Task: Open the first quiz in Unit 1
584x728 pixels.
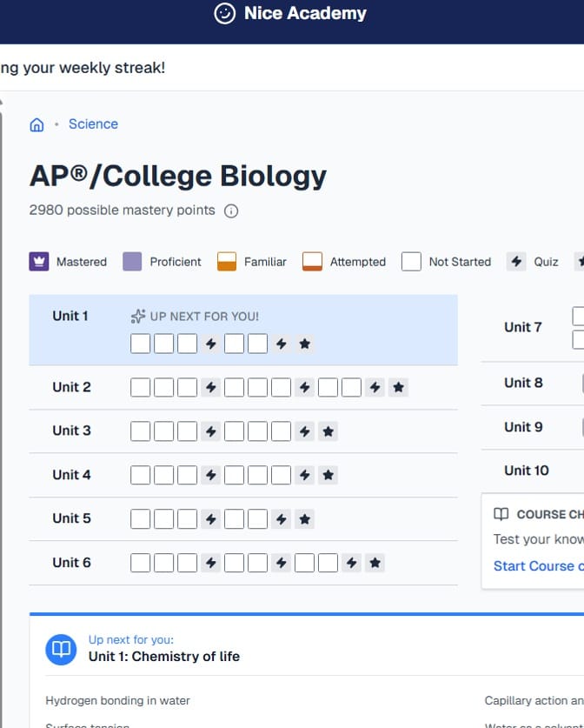Action: [210, 344]
